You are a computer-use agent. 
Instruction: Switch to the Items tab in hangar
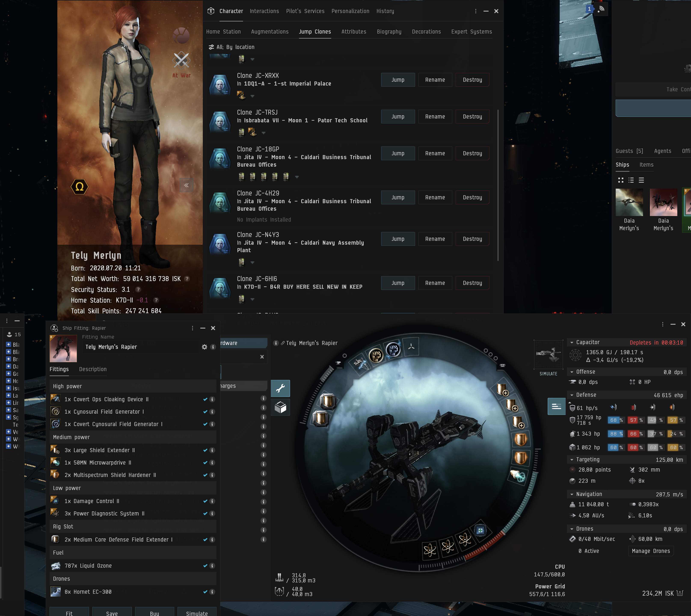[x=646, y=165]
